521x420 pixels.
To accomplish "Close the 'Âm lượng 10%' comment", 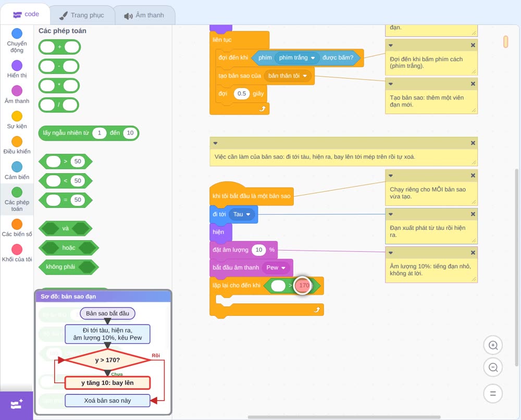I will (x=473, y=253).
